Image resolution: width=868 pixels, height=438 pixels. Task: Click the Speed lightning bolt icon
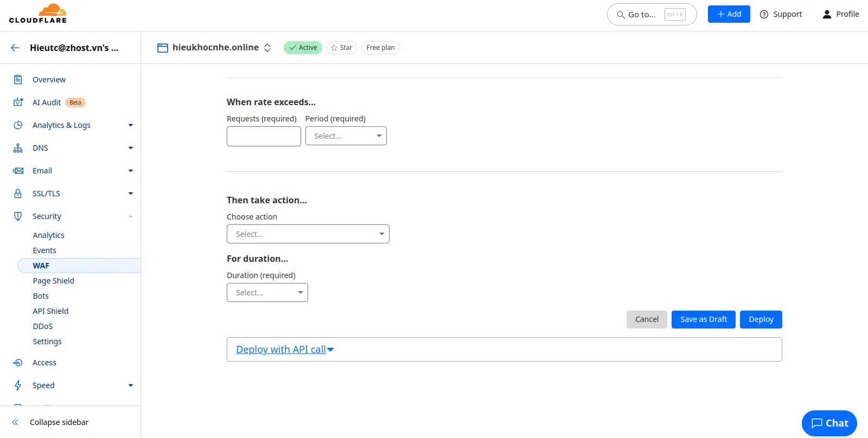coord(18,385)
